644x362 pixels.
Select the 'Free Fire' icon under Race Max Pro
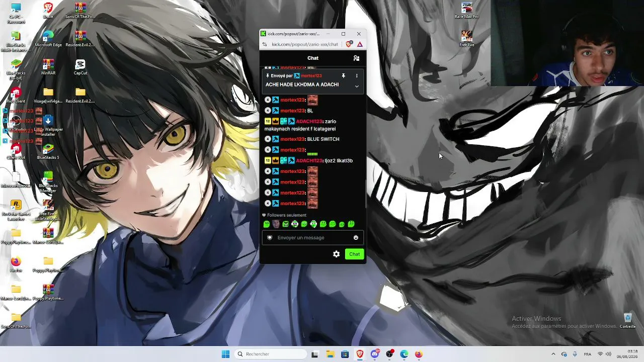466,39
